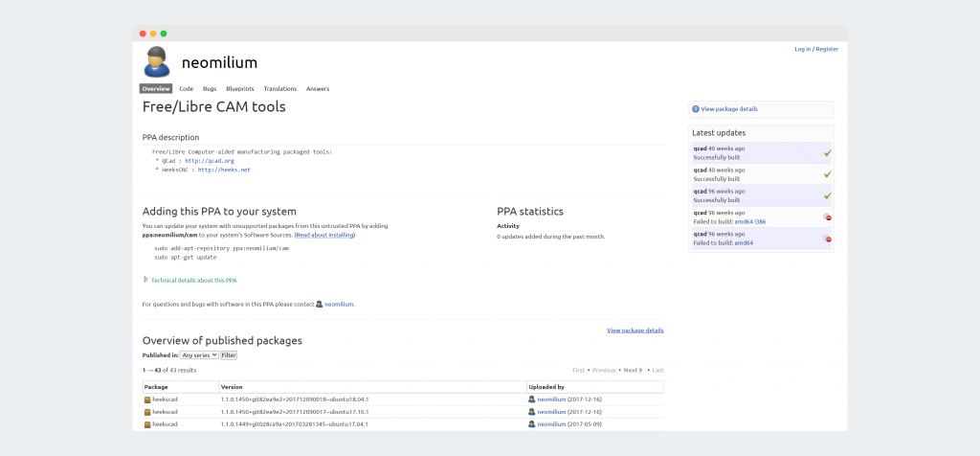Screen dimensions: 980x456
Task: Click the 0 updates added during past month text
Action: 550,237
